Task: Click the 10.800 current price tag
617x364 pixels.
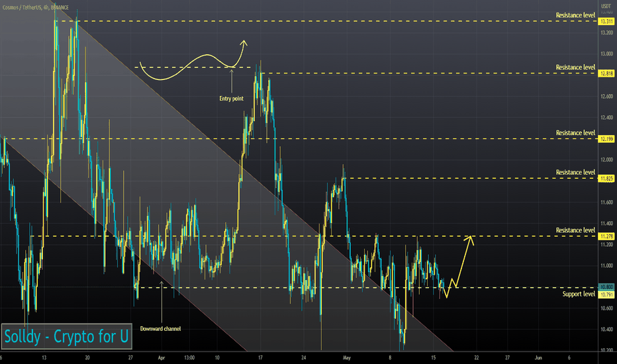Action: pyautogui.click(x=606, y=287)
